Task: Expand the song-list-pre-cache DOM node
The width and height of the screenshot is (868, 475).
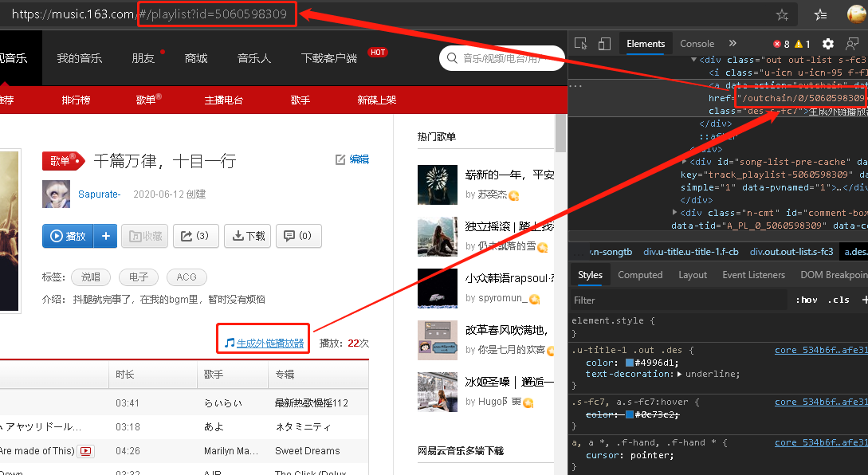Action: 684,162
